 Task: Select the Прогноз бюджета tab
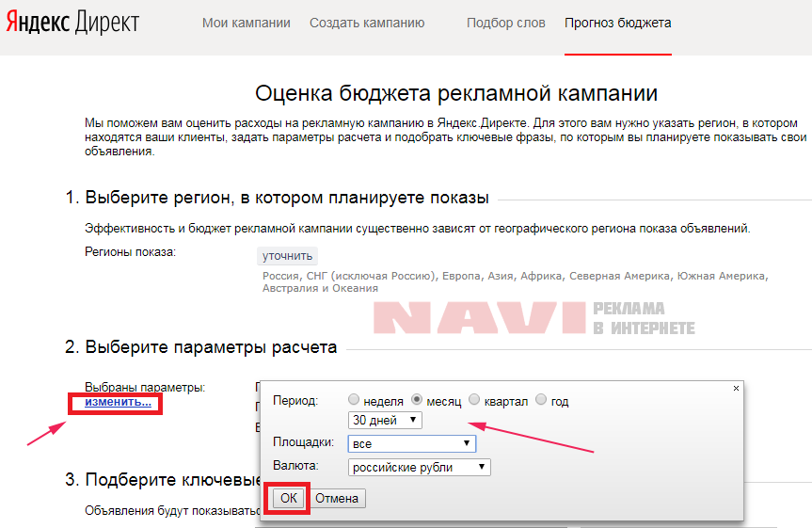pyautogui.click(x=618, y=23)
